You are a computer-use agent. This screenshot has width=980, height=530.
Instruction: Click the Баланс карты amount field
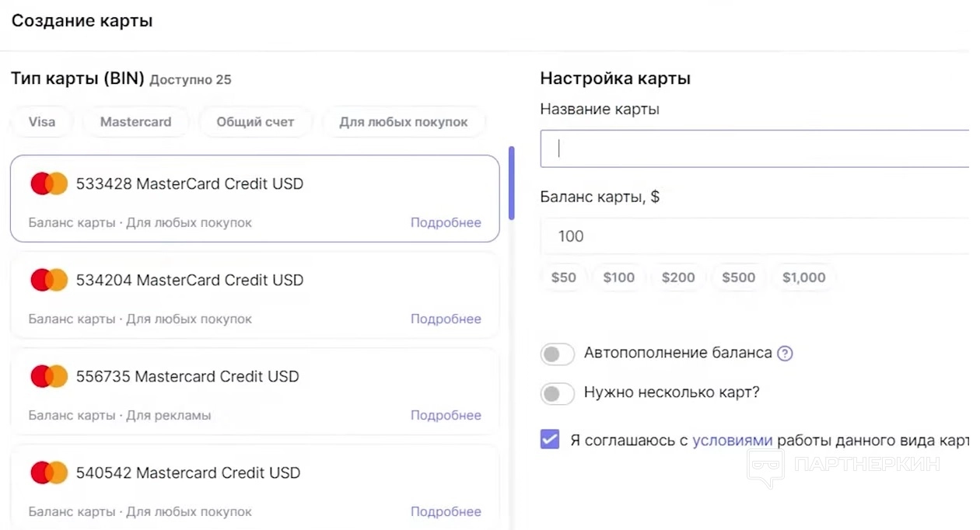pyautogui.click(x=754, y=236)
